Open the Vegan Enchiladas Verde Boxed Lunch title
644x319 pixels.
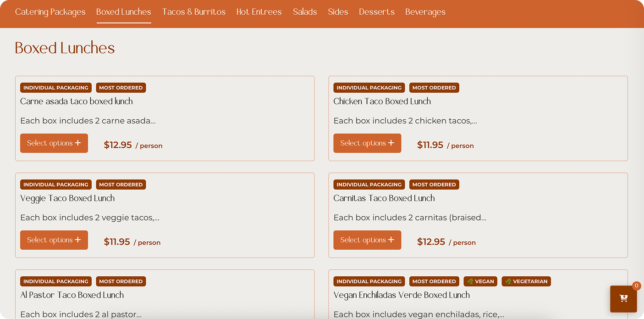click(x=401, y=295)
